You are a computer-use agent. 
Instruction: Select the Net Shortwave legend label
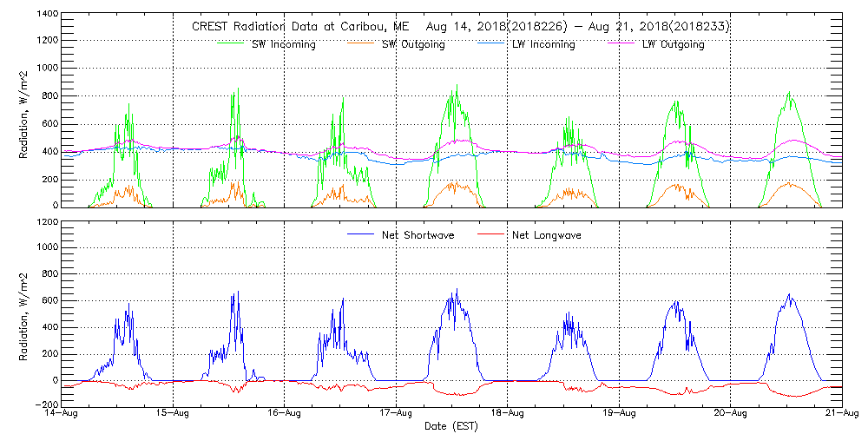point(417,234)
